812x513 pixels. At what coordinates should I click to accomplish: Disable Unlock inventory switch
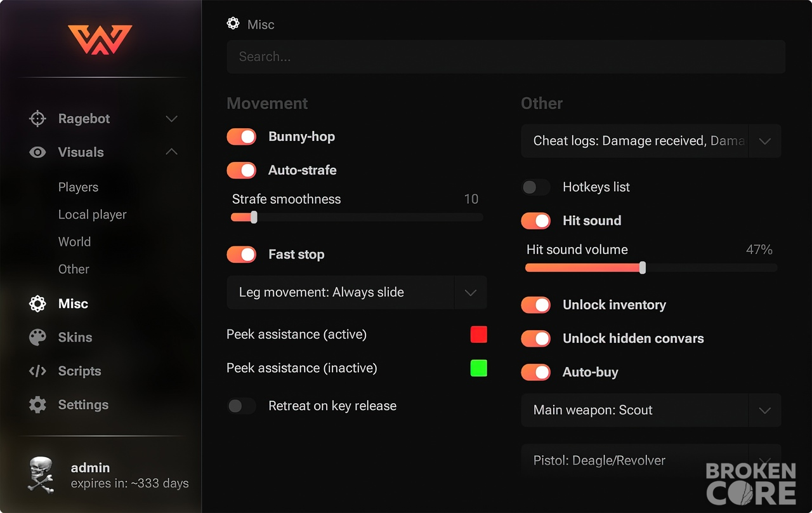pos(536,305)
